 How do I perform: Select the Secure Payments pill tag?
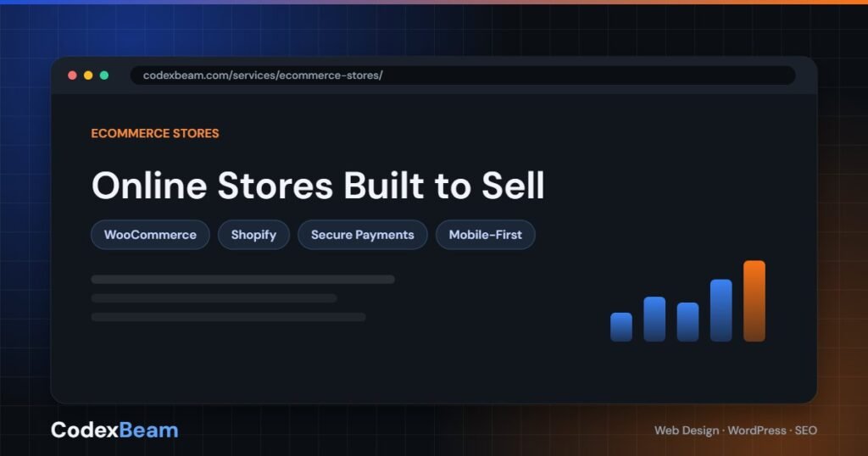click(363, 235)
